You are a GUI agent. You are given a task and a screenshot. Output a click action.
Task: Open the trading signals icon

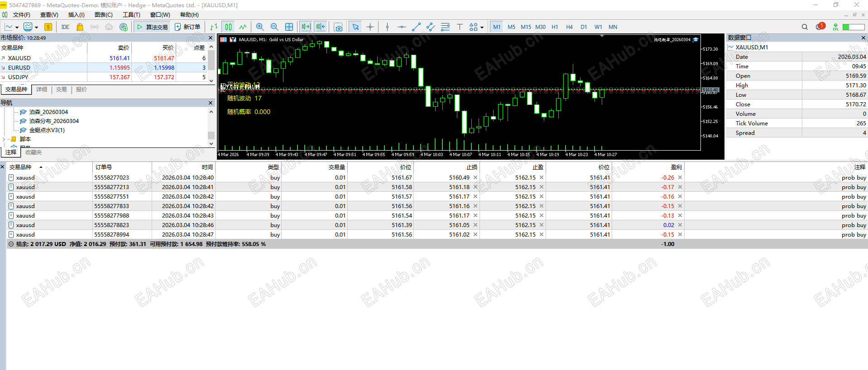pos(94,27)
